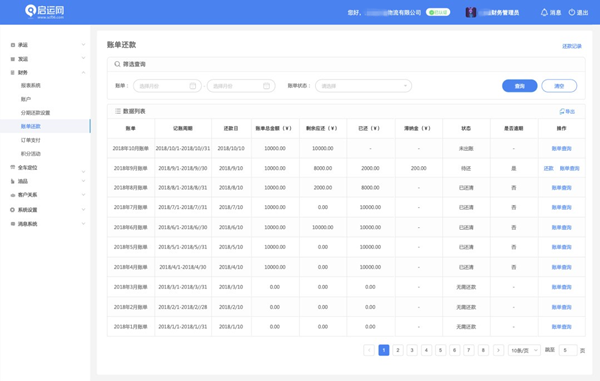Click the calendar icon in end month field
This screenshot has width=600, height=381.
click(266, 86)
